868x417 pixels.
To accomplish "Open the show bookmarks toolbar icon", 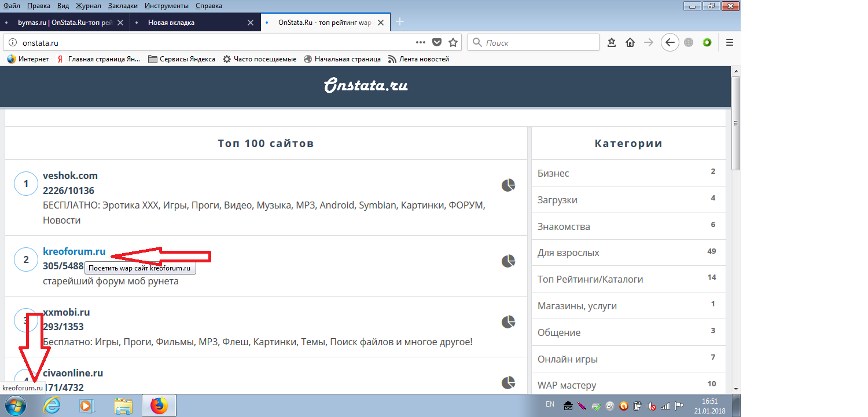I will (x=612, y=42).
